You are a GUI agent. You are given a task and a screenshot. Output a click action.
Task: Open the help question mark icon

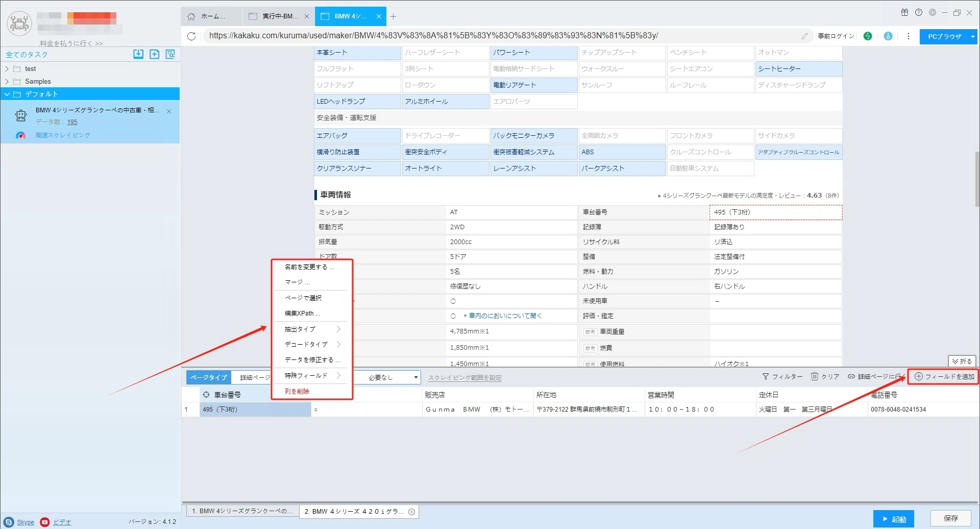[x=919, y=12]
